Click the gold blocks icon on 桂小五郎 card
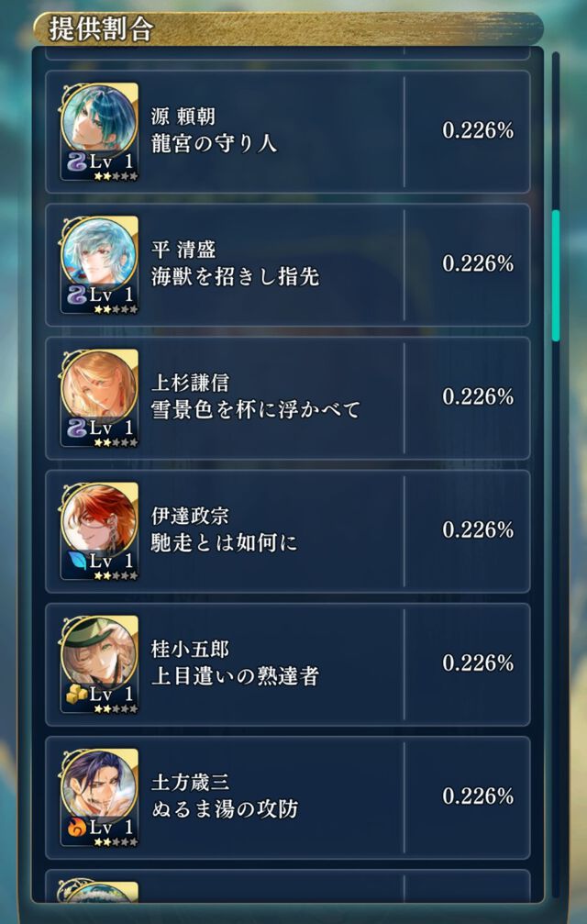Viewport: 587px width, 924px height. pyautogui.click(x=76, y=694)
